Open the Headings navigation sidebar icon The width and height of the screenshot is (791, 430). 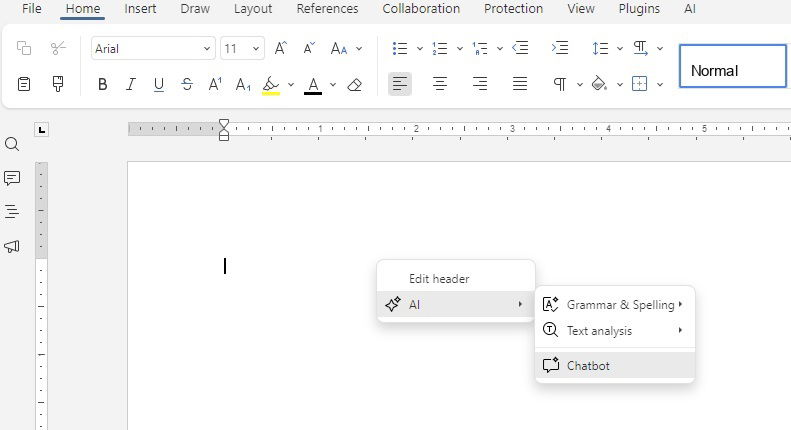tap(12, 211)
